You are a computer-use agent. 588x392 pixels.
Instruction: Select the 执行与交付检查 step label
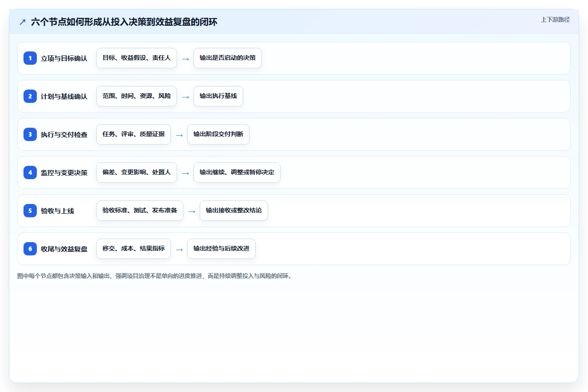(x=64, y=134)
